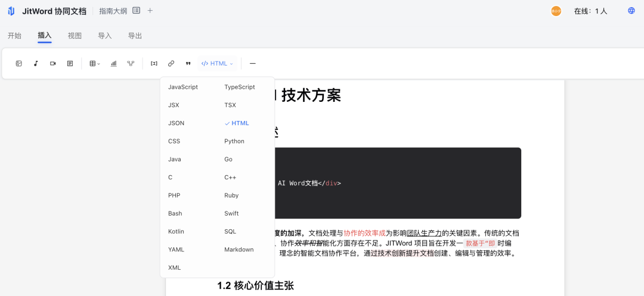Choose Kotlin in the language menu
Image resolution: width=644 pixels, height=296 pixels.
point(176,231)
